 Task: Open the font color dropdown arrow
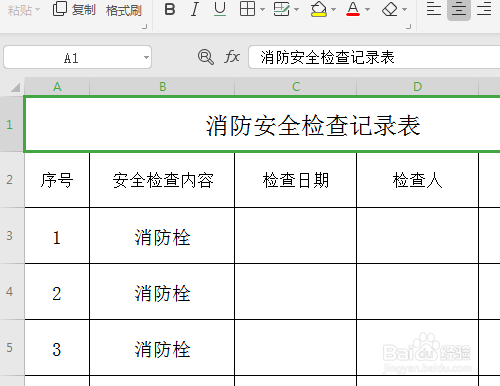click(367, 9)
